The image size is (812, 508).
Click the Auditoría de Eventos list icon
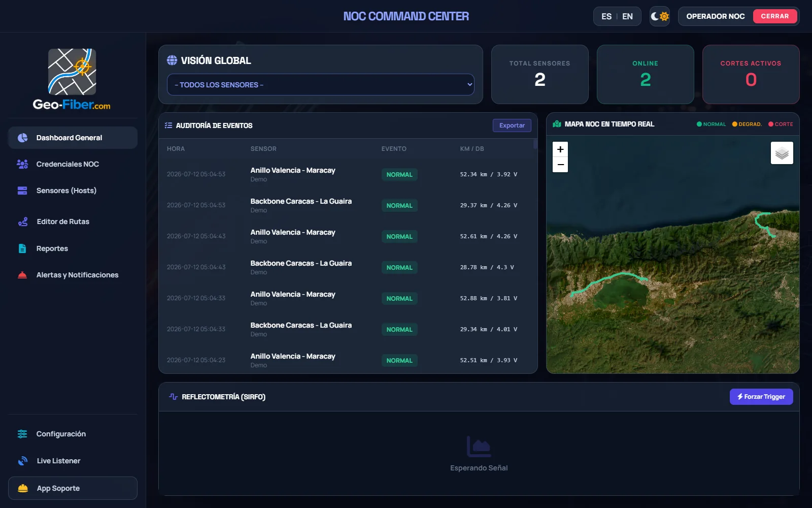[168, 125]
